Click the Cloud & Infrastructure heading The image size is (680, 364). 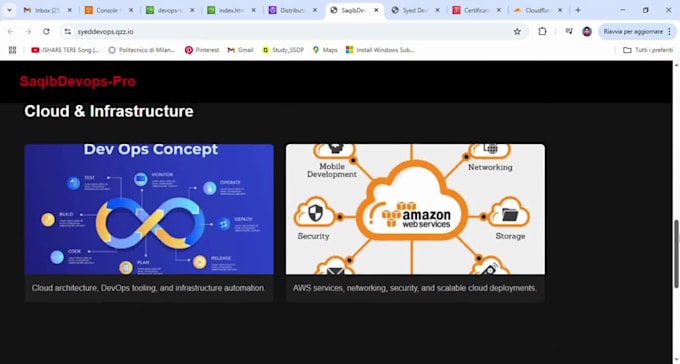[x=109, y=111]
